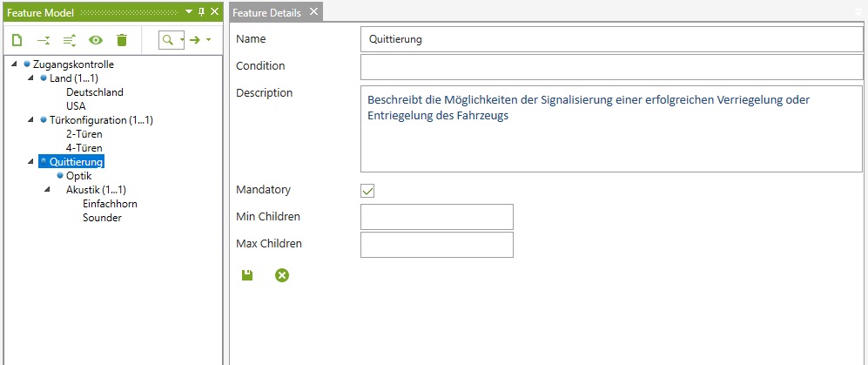Toggle the eye visibility icon in toolbar
Screen dimensions: 868x365
[x=96, y=40]
